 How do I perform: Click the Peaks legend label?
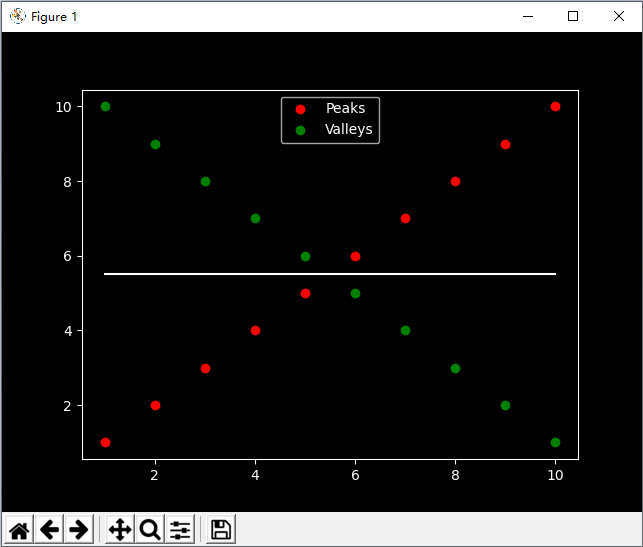[x=345, y=108]
